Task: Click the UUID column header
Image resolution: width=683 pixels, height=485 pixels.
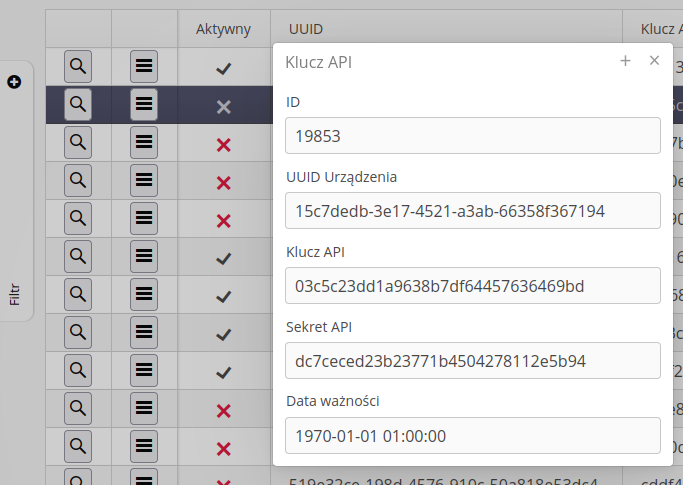Action: (x=306, y=30)
